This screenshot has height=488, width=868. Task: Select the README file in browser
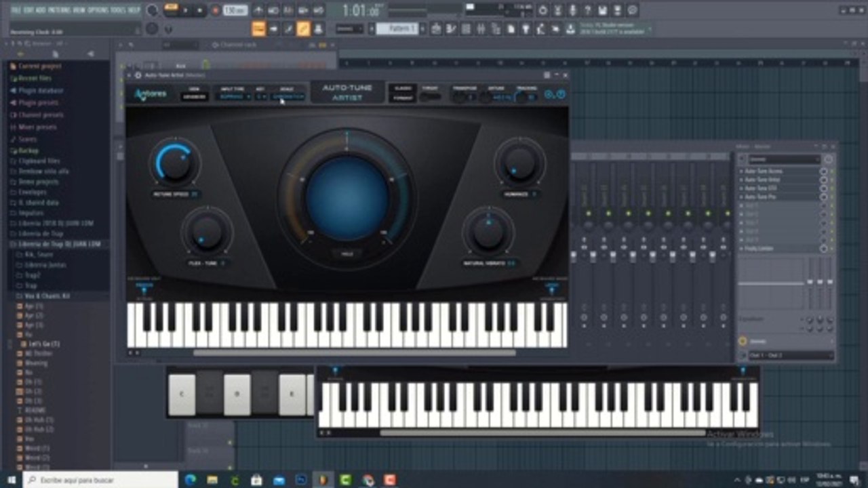click(35, 410)
